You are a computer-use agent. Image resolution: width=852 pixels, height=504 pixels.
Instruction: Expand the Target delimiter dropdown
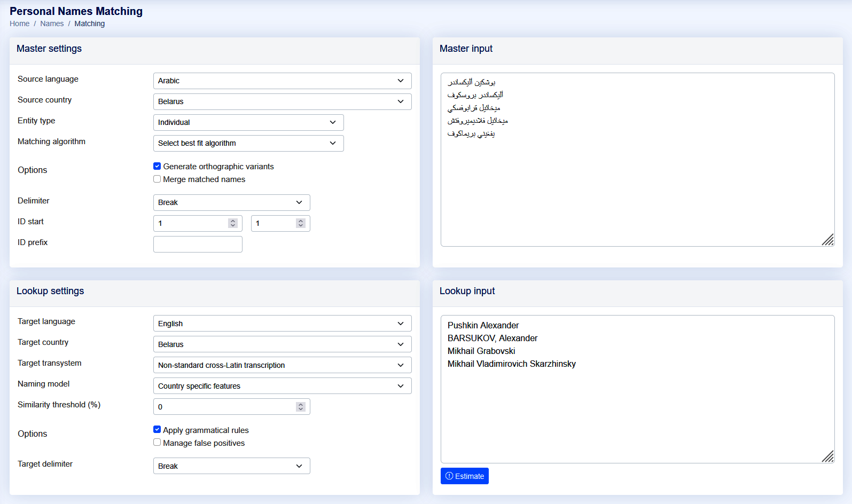(231, 466)
